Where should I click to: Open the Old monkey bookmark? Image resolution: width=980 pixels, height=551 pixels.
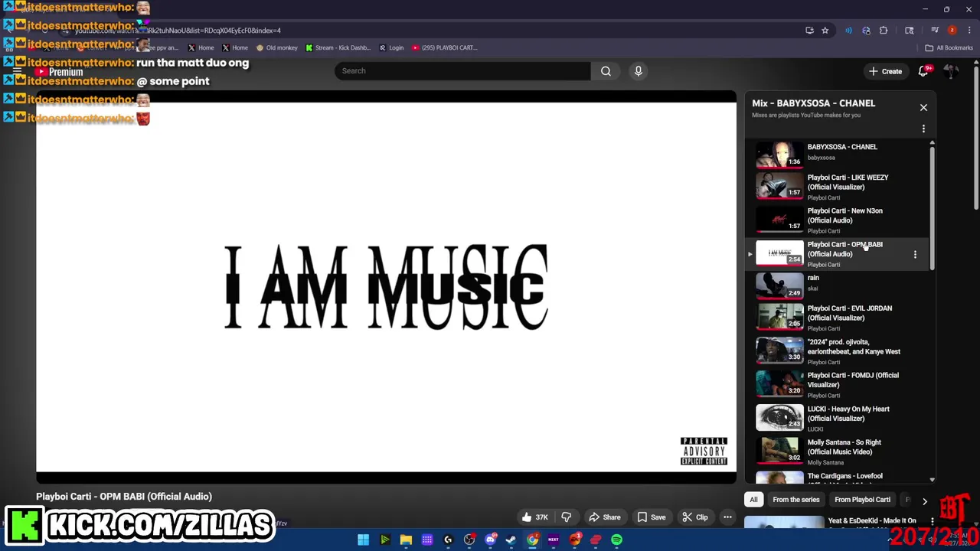tap(276, 47)
